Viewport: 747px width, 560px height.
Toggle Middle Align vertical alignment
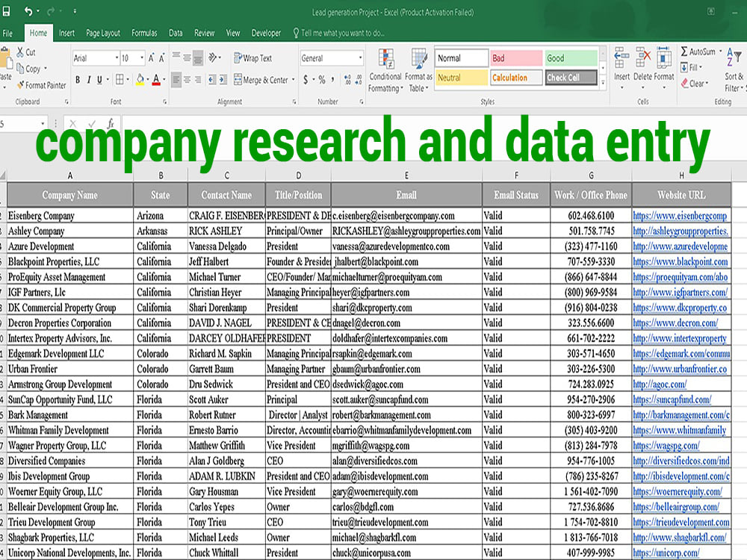click(x=187, y=57)
